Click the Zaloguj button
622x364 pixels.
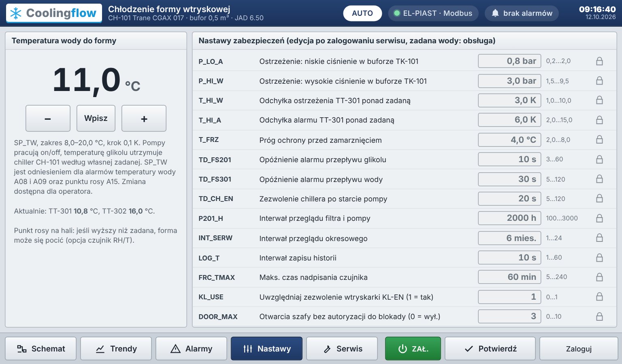[x=579, y=349]
